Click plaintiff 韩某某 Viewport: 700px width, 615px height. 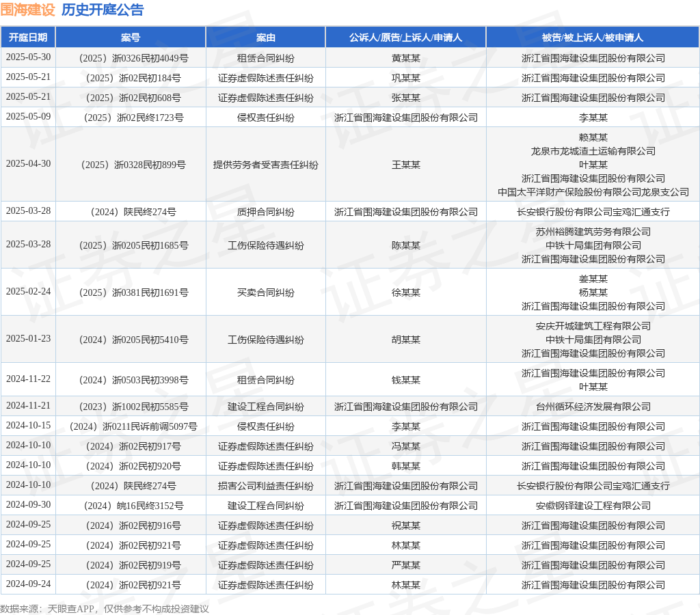click(x=406, y=467)
